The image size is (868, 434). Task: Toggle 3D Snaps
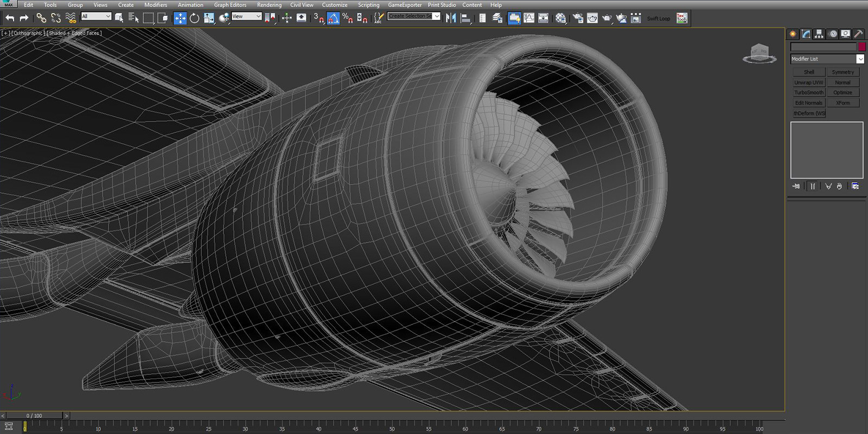[x=318, y=18]
